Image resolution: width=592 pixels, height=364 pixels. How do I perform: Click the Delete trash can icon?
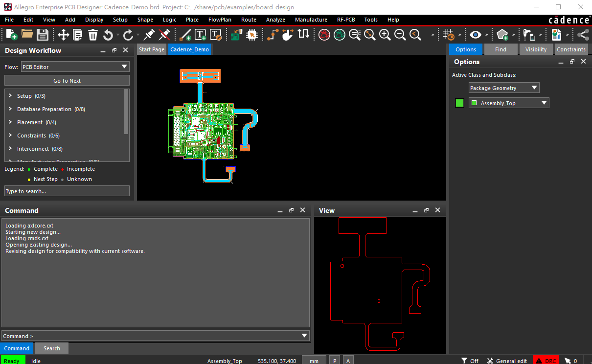(x=93, y=34)
